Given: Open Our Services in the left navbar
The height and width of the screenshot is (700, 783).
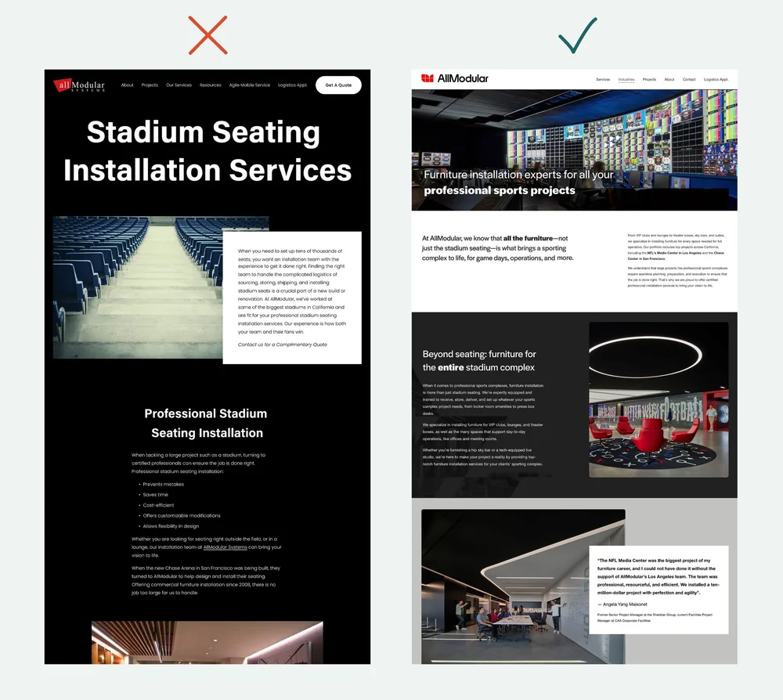Looking at the screenshot, I should coord(179,85).
